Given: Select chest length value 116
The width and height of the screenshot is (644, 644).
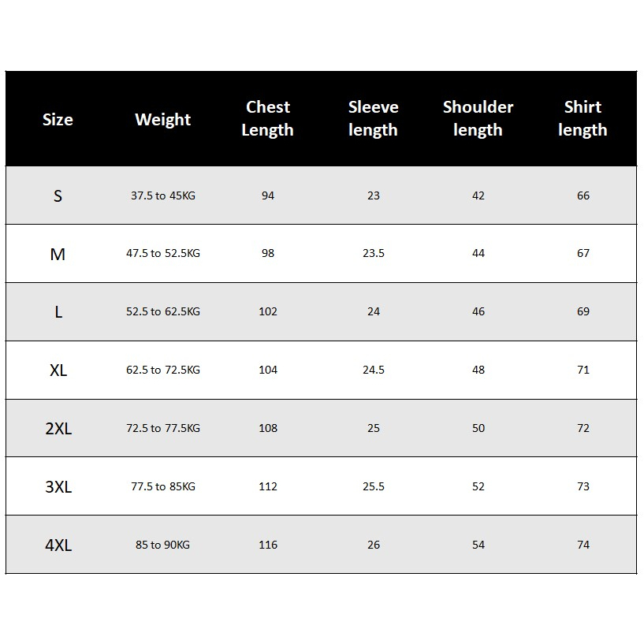Looking at the screenshot, I should click(268, 545).
